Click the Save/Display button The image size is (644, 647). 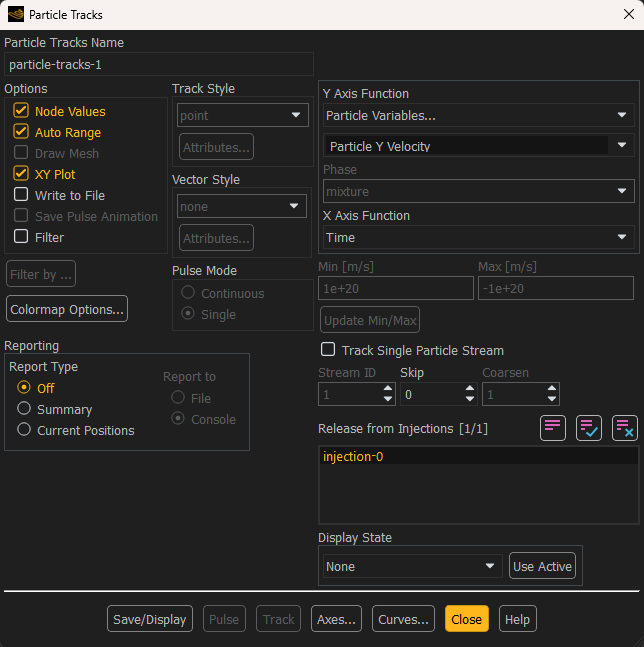150,619
